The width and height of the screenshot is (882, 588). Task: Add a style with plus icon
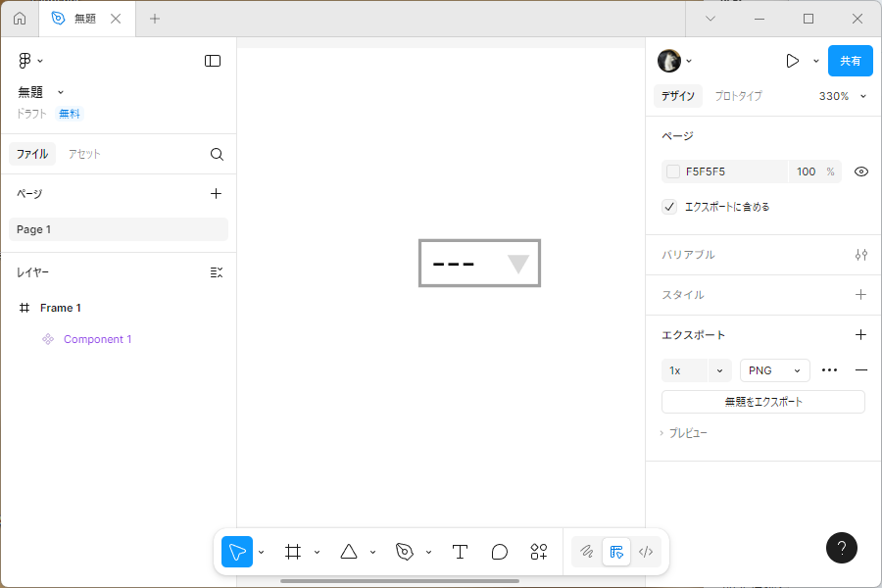tap(860, 294)
